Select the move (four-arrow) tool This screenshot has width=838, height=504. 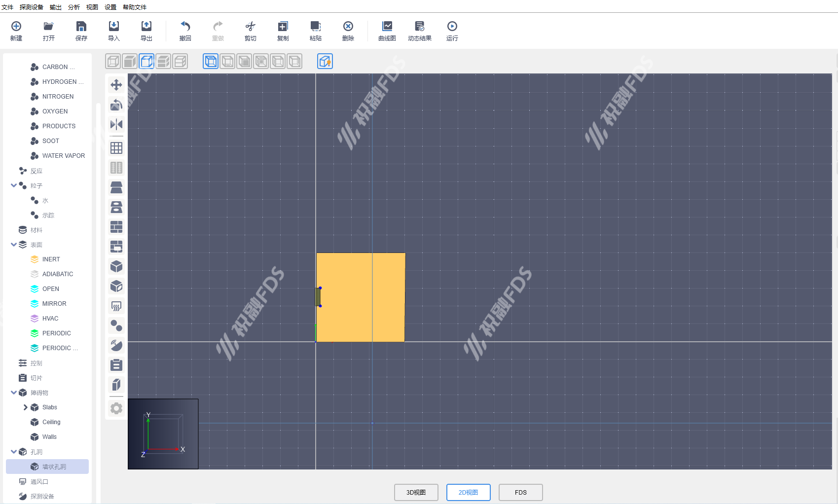pyautogui.click(x=116, y=85)
